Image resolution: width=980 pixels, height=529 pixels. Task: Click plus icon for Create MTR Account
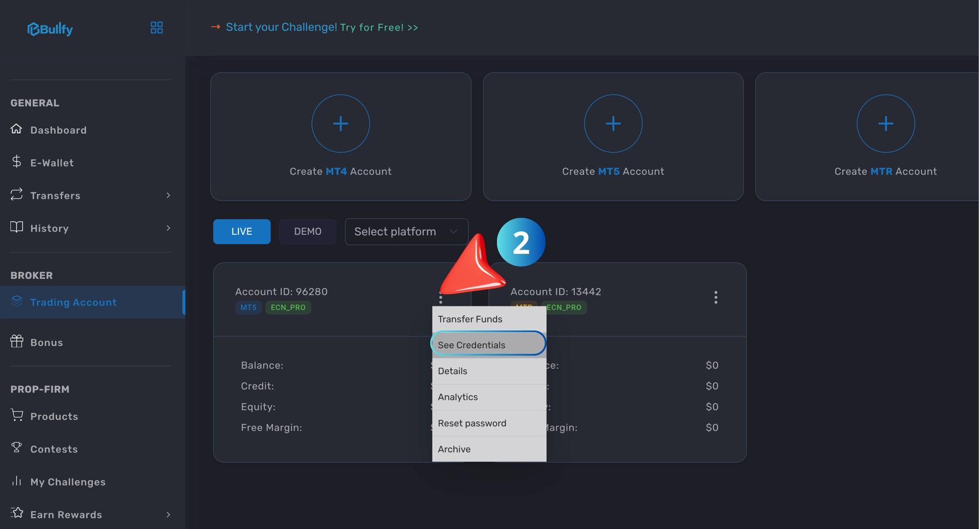click(x=886, y=124)
